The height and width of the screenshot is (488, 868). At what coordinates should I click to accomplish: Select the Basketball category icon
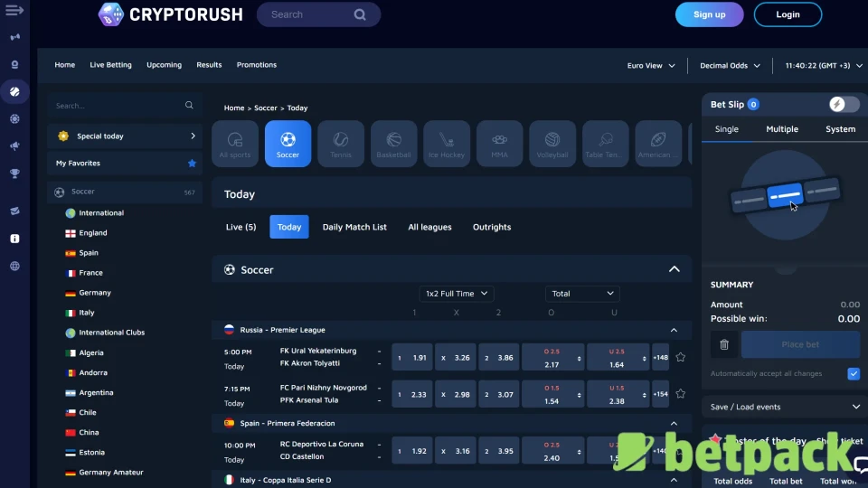[x=393, y=144]
